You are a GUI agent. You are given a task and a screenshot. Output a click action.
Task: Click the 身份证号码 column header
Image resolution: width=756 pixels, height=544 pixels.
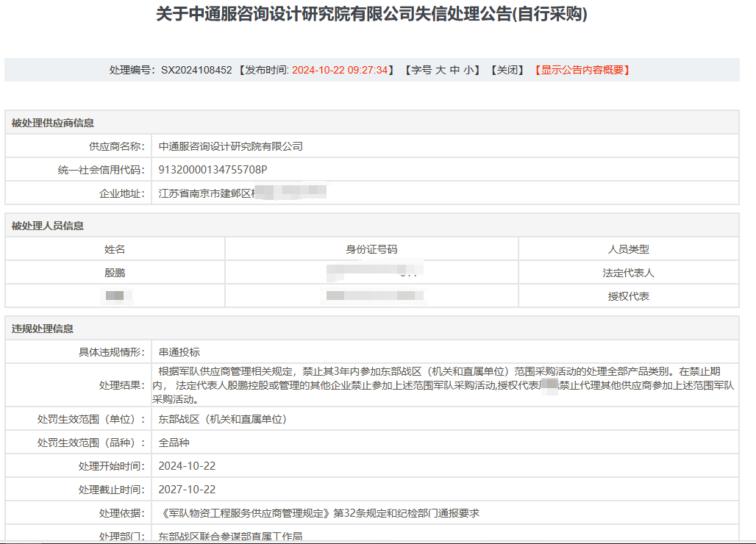click(371, 249)
